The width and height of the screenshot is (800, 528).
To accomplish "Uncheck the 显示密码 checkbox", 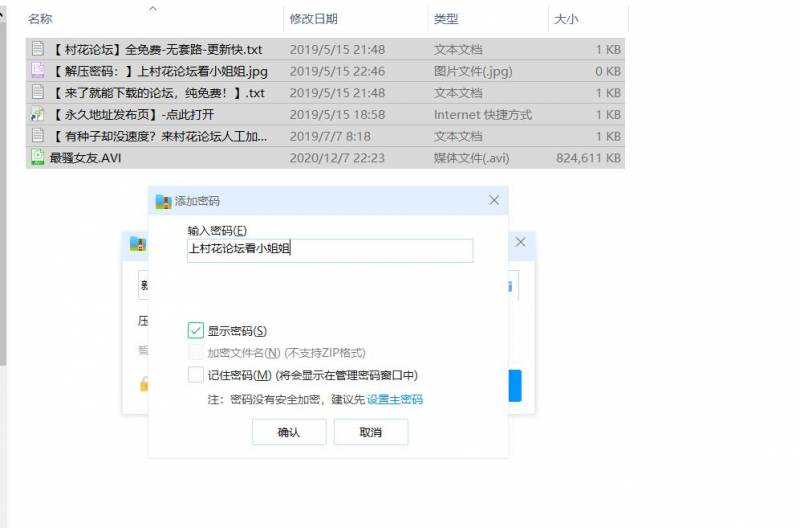I will click(196, 331).
